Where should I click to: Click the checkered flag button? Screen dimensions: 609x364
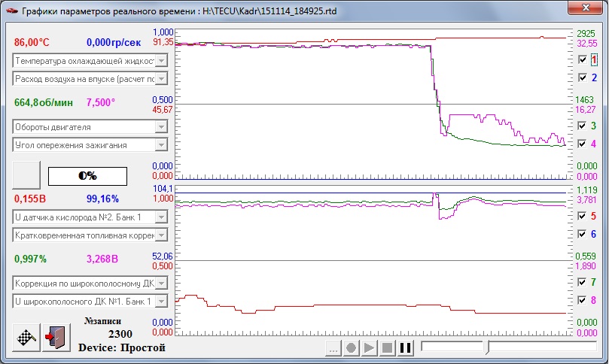tap(26, 337)
